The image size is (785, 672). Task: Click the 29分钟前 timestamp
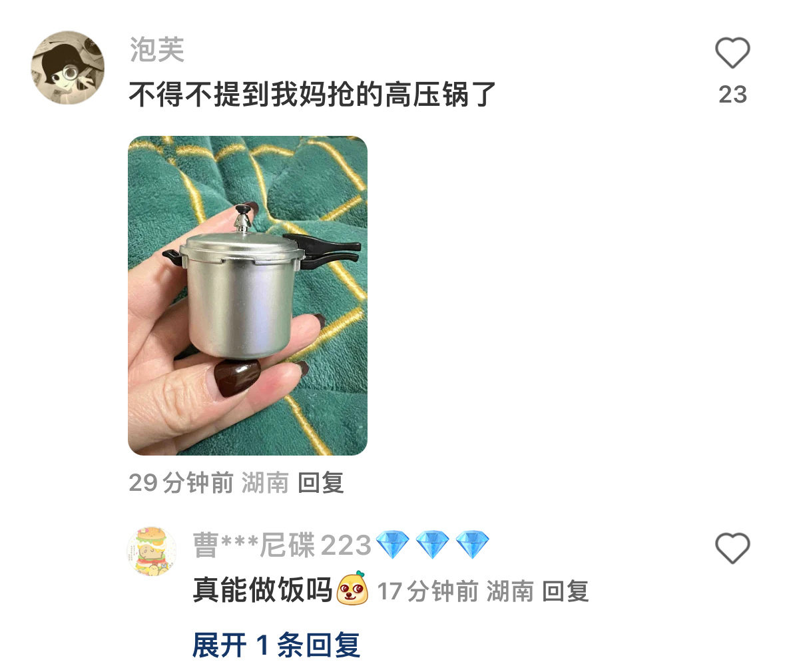coord(180,483)
